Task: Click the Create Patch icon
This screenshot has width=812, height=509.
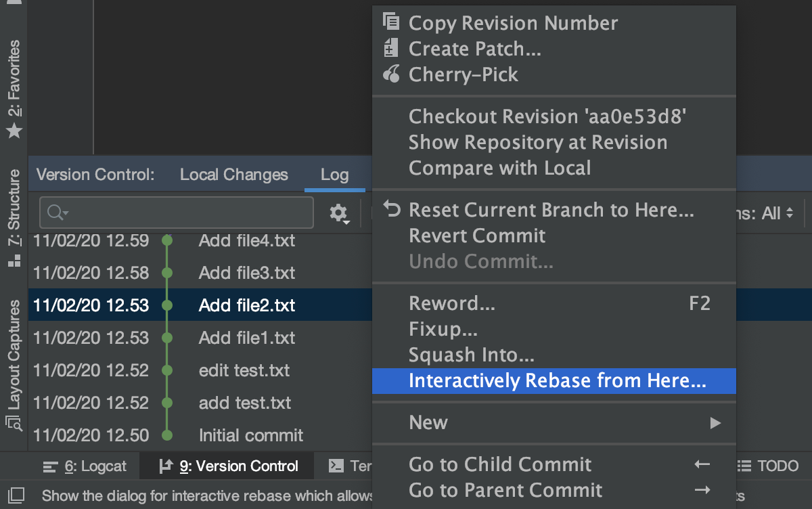Action: [391, 48]
